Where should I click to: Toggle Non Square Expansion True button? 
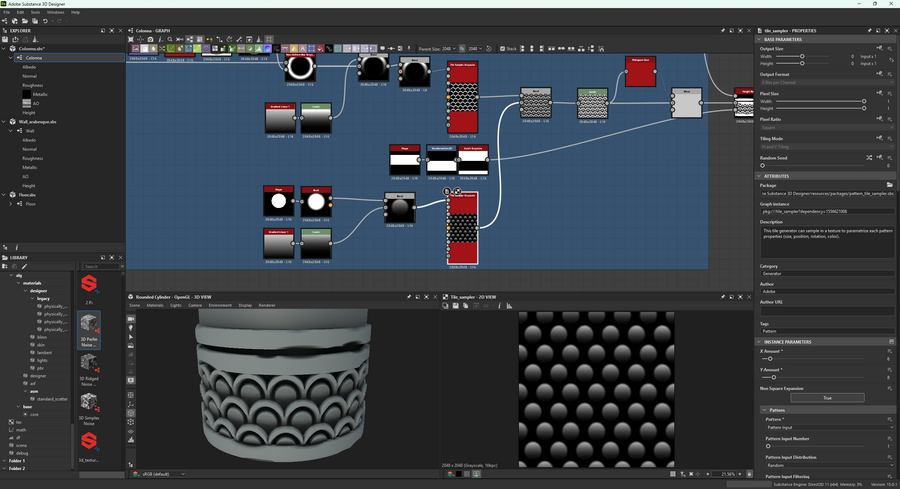(827, 397)
